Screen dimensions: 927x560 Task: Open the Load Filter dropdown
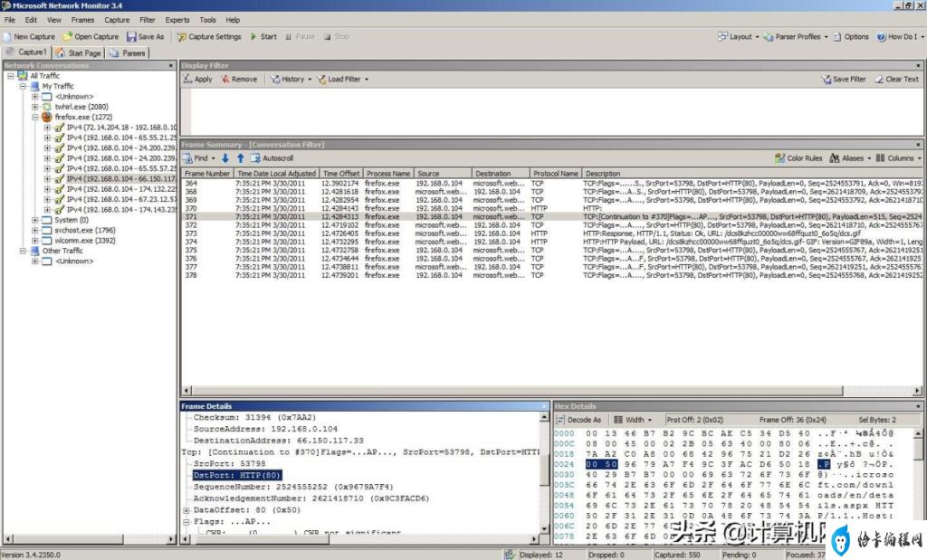[x=342, y=79]
